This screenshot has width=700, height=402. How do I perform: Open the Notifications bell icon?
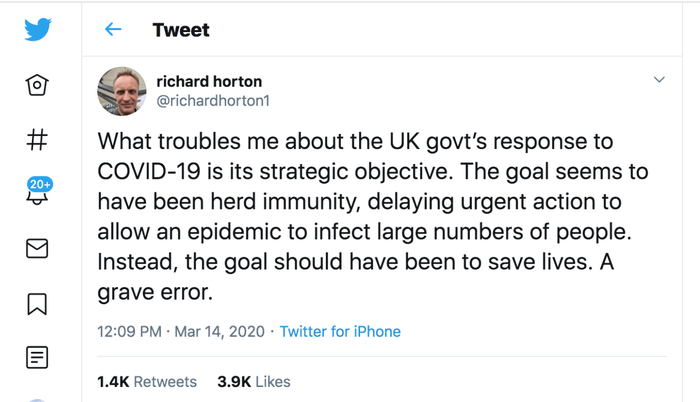click(x=37, y=196)
